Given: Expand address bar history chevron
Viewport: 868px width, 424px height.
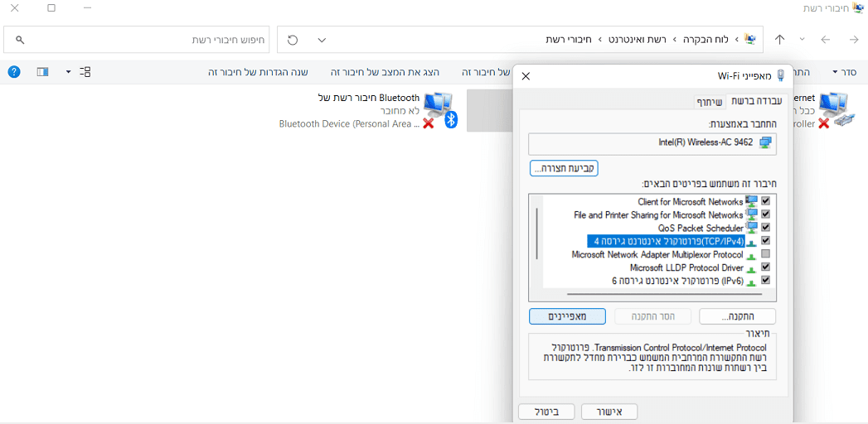Looking at the screenshot, I should tap(321, 40).
